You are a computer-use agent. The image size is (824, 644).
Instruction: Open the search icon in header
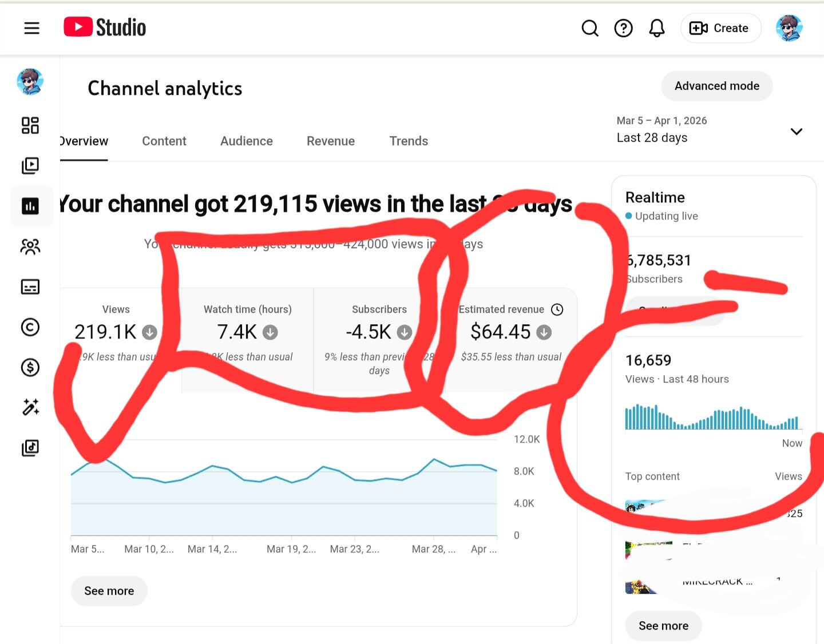coord(589,28)
